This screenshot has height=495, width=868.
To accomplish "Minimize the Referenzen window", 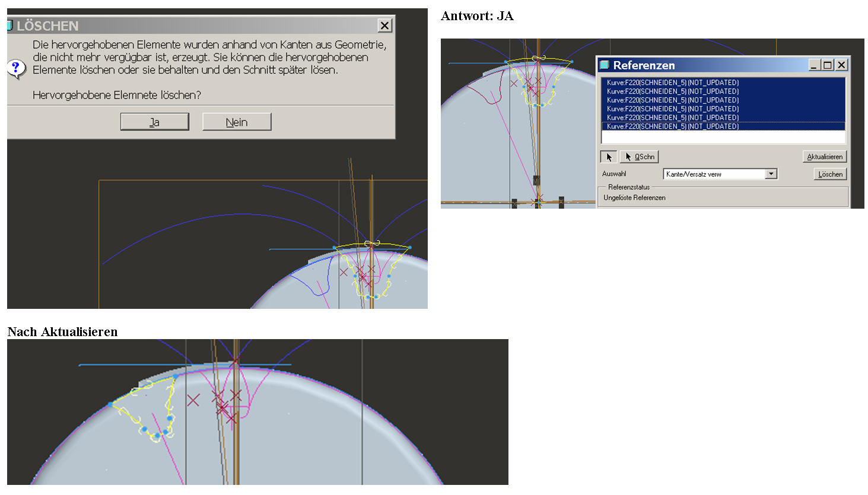I will (814, 65).
